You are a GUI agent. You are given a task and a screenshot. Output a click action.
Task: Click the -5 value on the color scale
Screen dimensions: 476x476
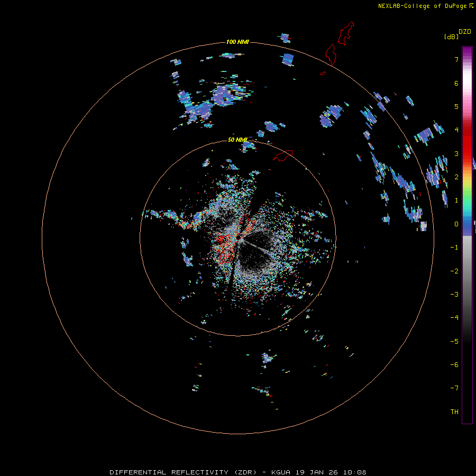pos(454,342)
